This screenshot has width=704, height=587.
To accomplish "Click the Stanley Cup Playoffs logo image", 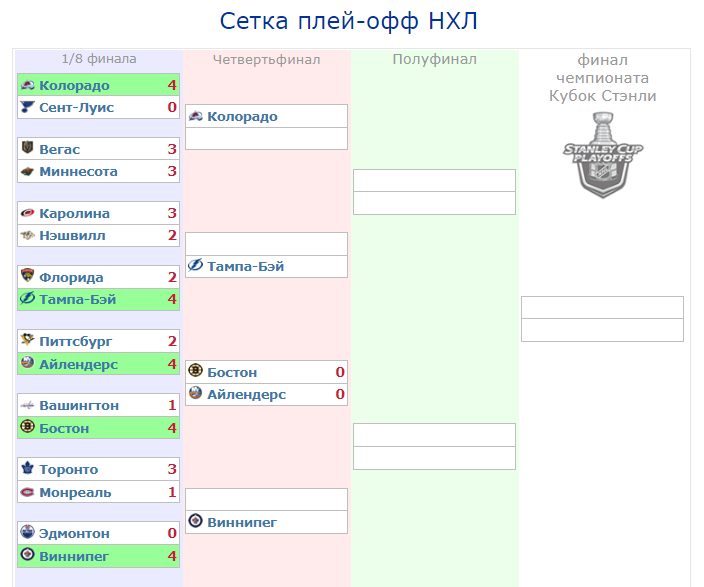I will coord(603,155).
